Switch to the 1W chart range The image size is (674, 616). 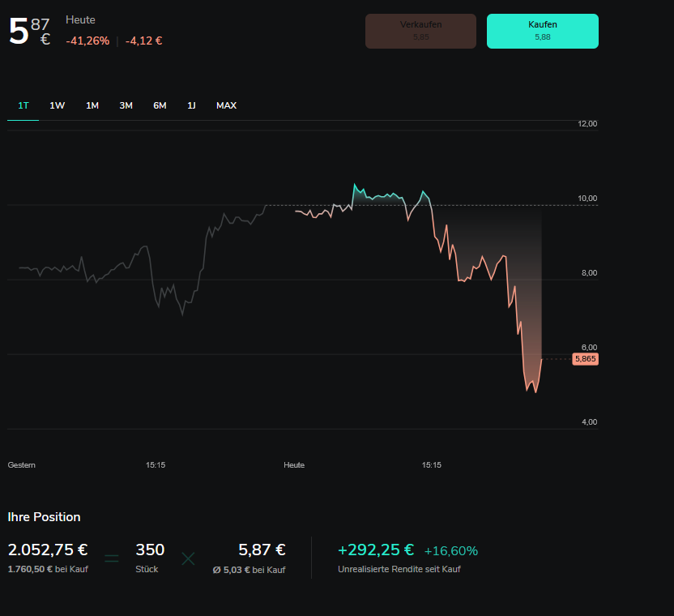coord(58,105)
